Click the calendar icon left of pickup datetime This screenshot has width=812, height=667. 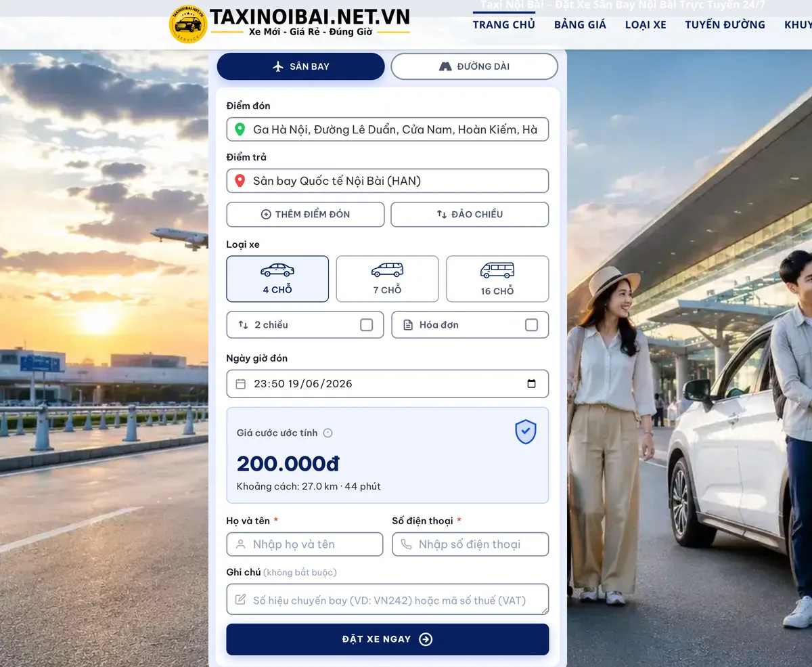[241, 384]
